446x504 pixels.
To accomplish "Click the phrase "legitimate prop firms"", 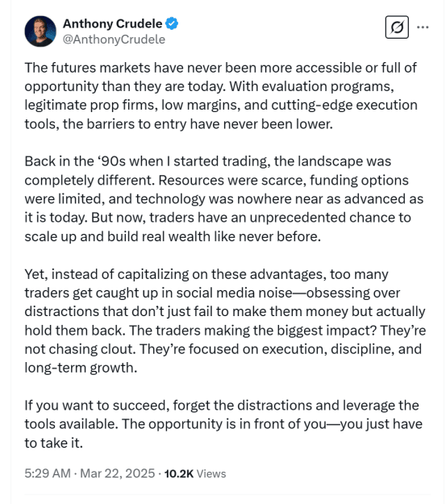I will pyautogui.click(x=91, y=106).
